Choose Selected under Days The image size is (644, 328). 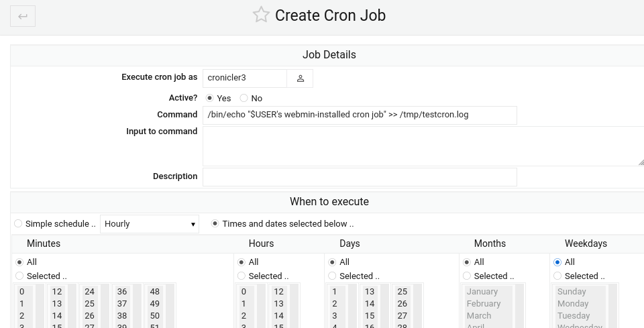332,276
